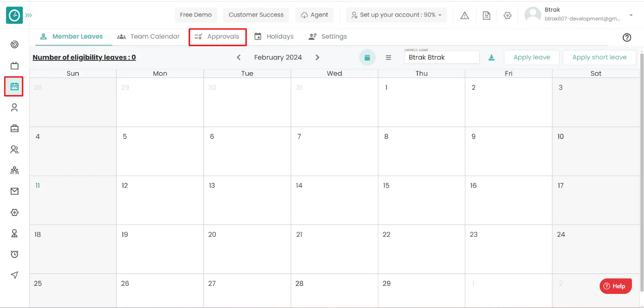The height and width of the screenshot is (308, 644).
Task: Open the warning triangle alerts icon
Action: 465,15
